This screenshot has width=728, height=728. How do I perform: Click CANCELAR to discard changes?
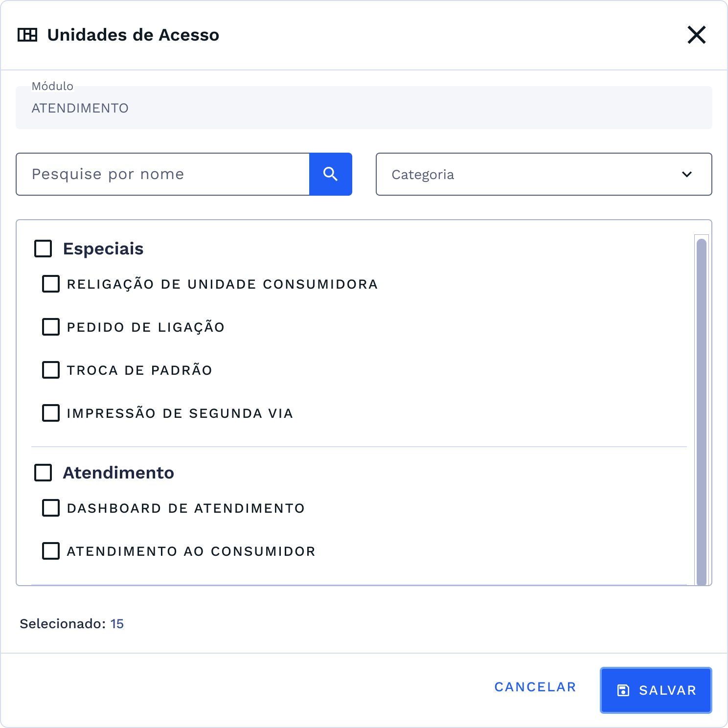[x=535, y=687]
